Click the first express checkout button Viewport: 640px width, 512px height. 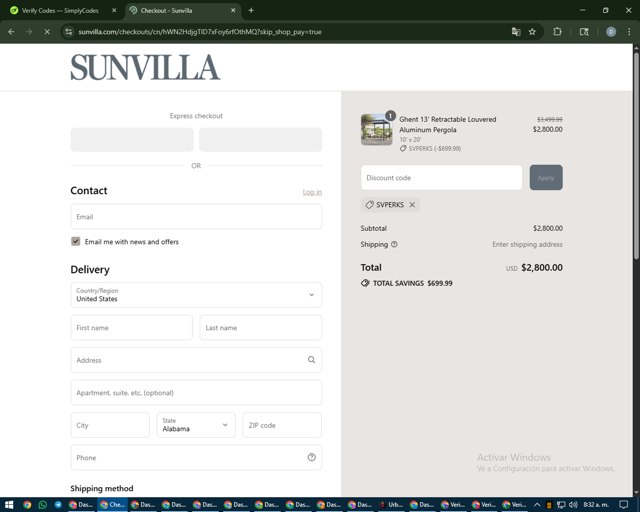(x=132, y=139)
